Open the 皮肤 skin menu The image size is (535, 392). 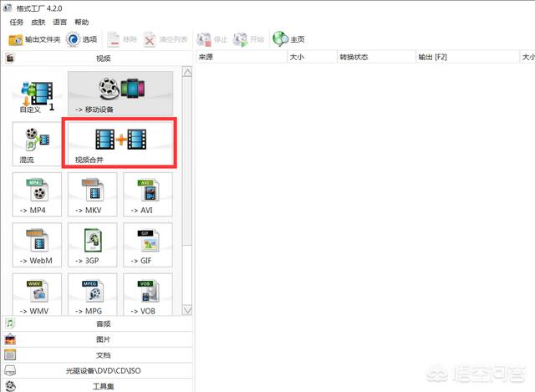tap(38, 22)
